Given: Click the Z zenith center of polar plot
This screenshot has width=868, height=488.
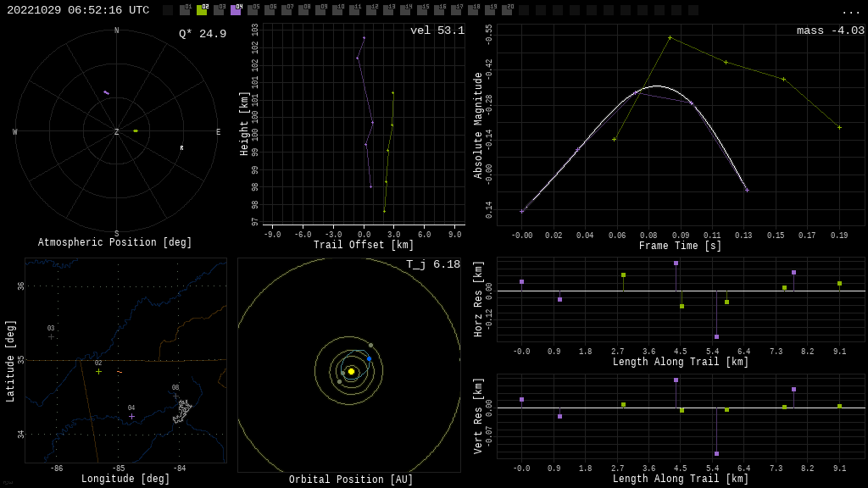Looking at the screenshot, I should (117, 132).
